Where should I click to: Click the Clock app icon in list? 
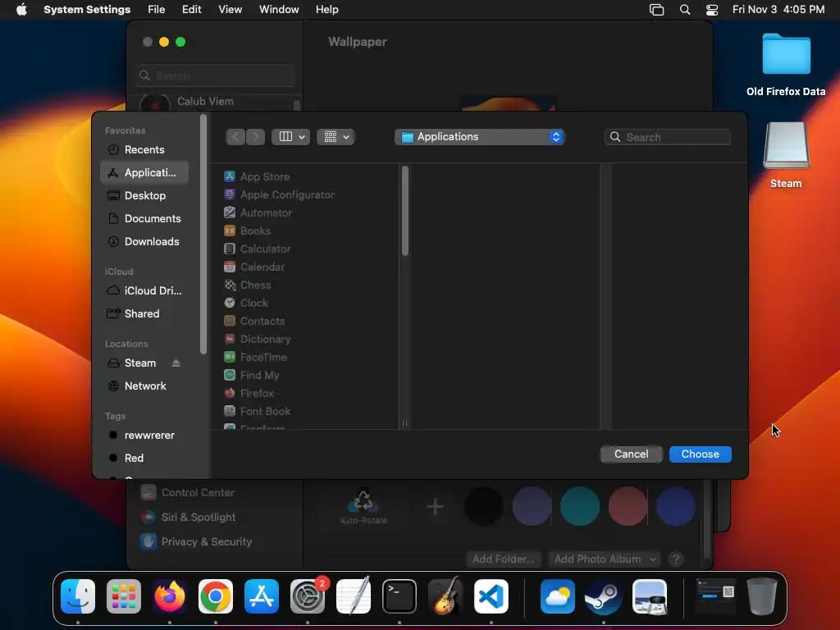(230, 303)
